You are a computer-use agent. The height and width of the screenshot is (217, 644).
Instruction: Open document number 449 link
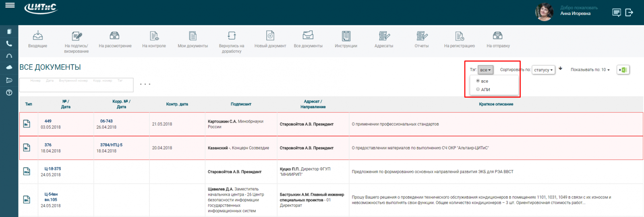click(48, 121)
